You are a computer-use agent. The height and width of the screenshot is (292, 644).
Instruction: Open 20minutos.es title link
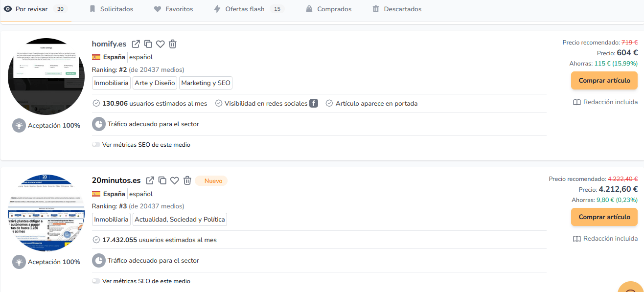(116, 180)
